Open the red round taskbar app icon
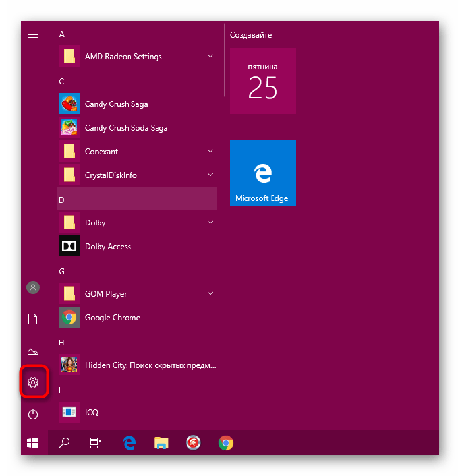This screenshot has width=460, height=476. coord(193,442)
